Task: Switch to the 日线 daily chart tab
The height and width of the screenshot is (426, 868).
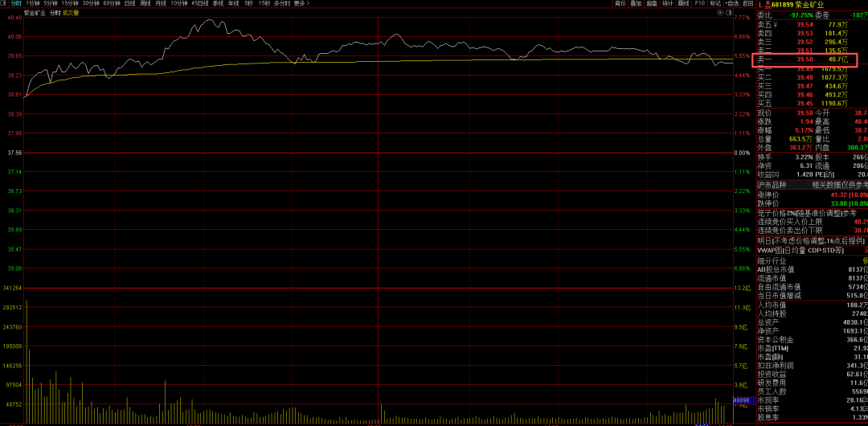Action: [x=129, y=4]
